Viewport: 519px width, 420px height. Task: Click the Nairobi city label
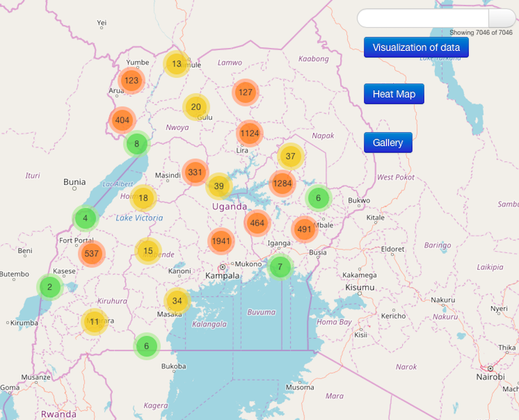tap(490, 376)
